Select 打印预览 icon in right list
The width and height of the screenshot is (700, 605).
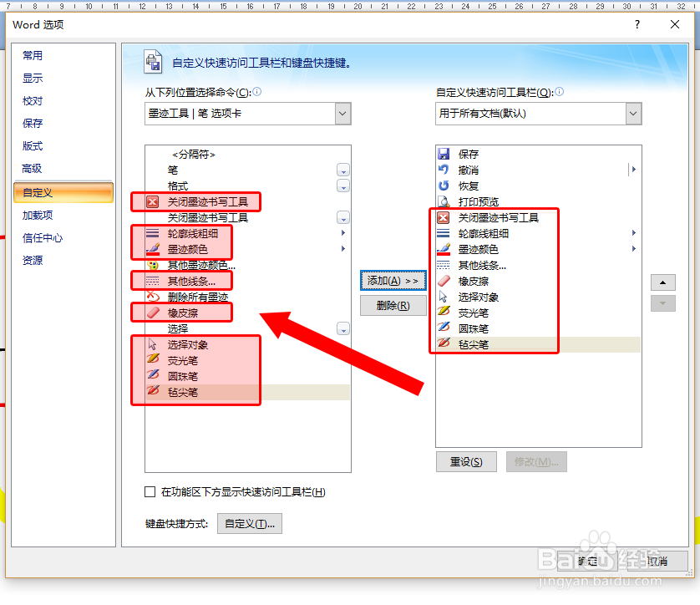(444, 202)
